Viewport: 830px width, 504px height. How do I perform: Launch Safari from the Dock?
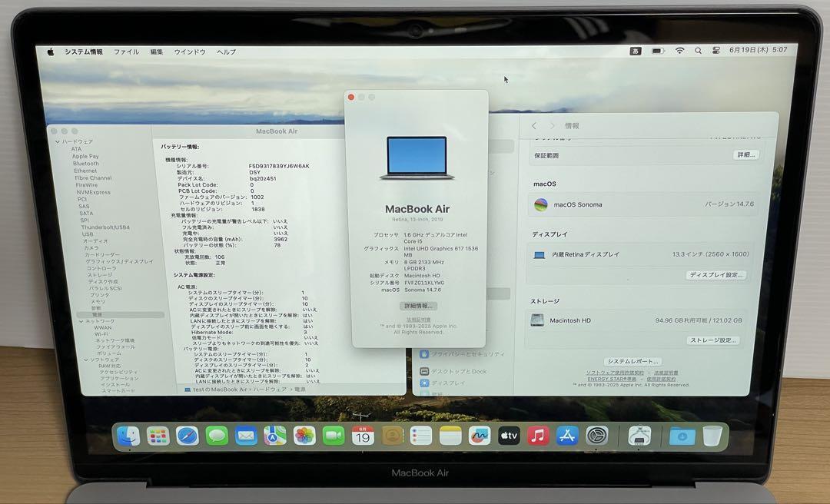tap(188, 436)
